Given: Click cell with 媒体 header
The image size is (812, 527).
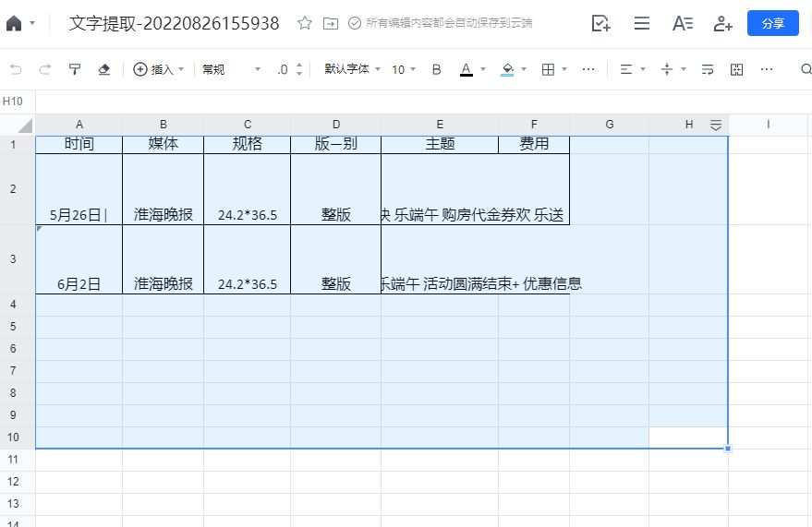Looking at the screenshot, I should point(164,145).
